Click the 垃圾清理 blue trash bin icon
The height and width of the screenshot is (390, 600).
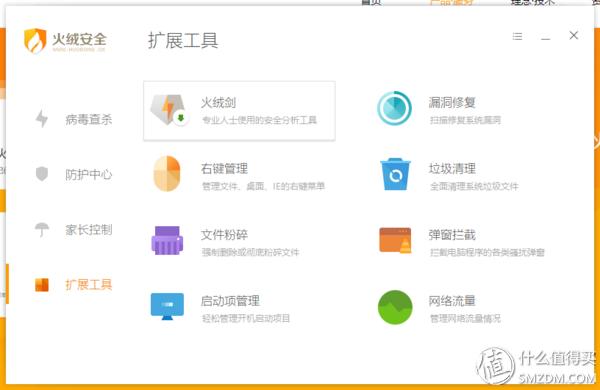click(395, 174)
